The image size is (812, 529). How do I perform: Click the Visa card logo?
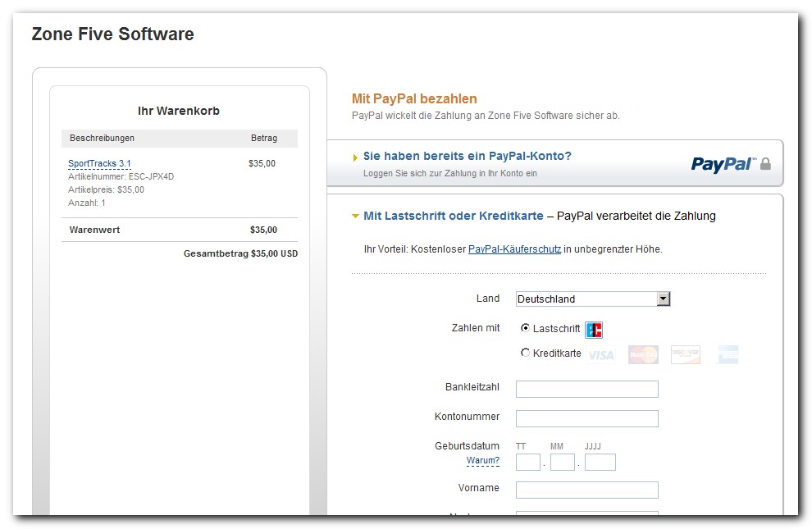601,355
